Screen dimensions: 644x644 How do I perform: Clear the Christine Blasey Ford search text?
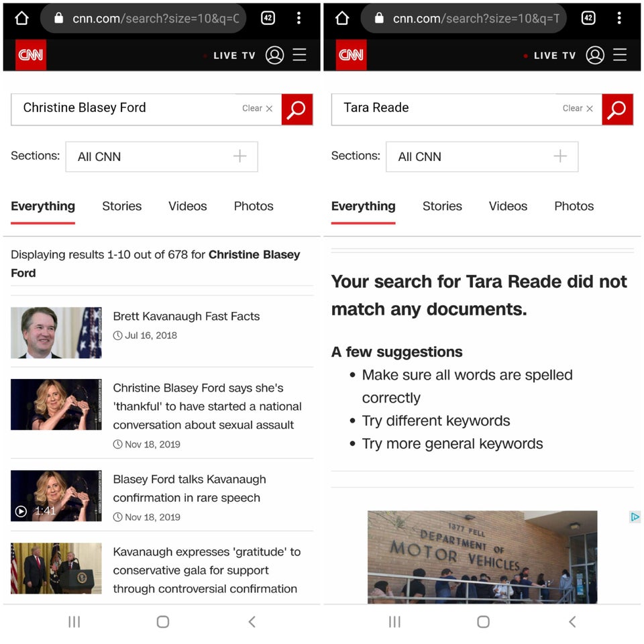pos(258,109)
